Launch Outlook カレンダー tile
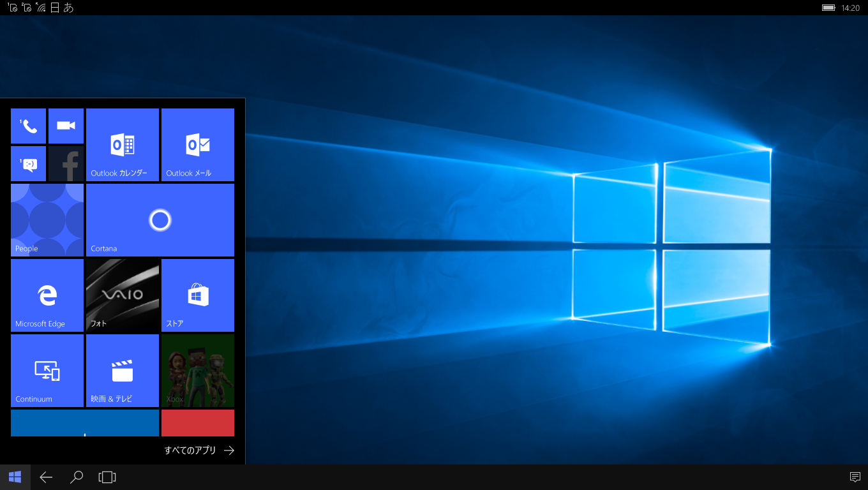This screenshot has width=868, height=490. tap(123, 145)
